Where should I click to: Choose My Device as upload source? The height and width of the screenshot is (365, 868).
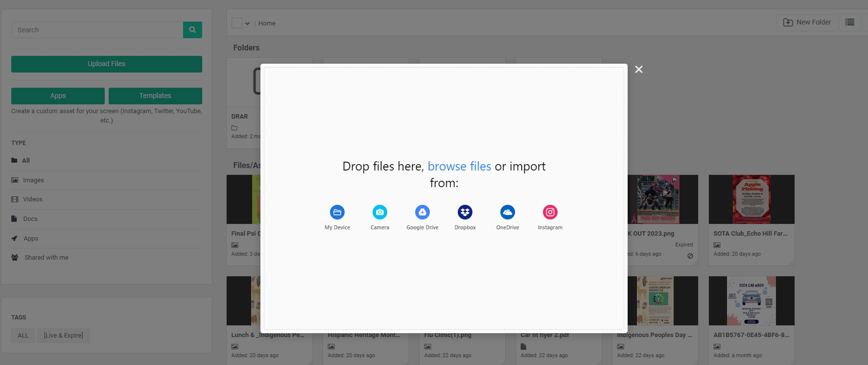[x=337, y=212]
